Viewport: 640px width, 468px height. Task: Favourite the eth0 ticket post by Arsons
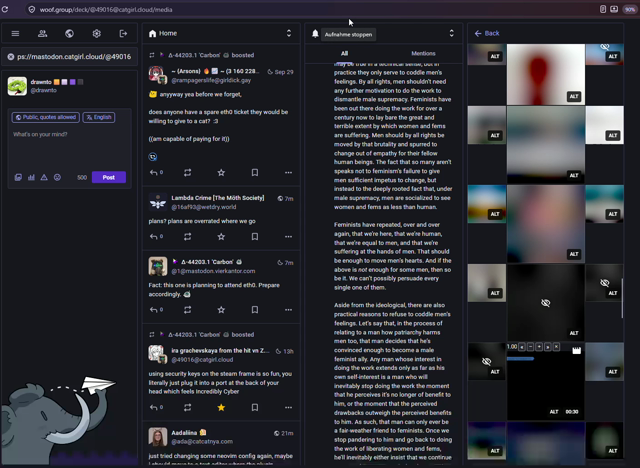221,173
